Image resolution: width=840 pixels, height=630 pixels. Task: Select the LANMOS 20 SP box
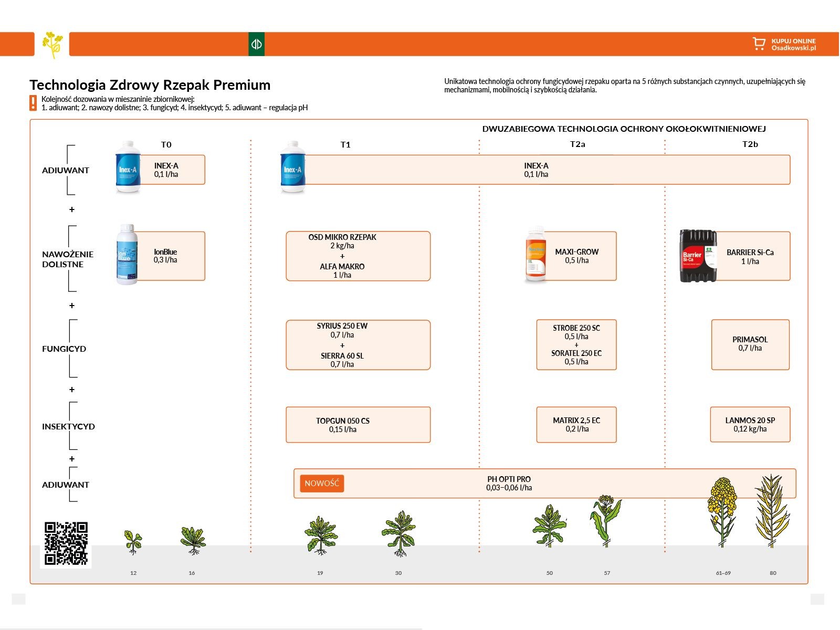(x=750, y=424)
